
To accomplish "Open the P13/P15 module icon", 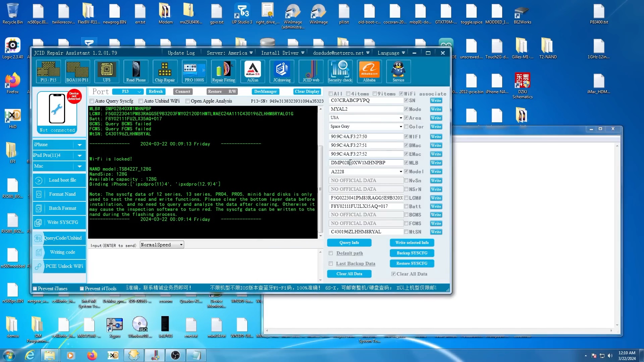I will coord(48,71).
